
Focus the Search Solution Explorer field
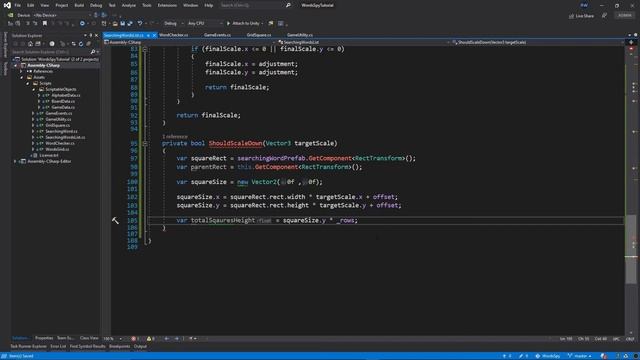pos(51,52)
